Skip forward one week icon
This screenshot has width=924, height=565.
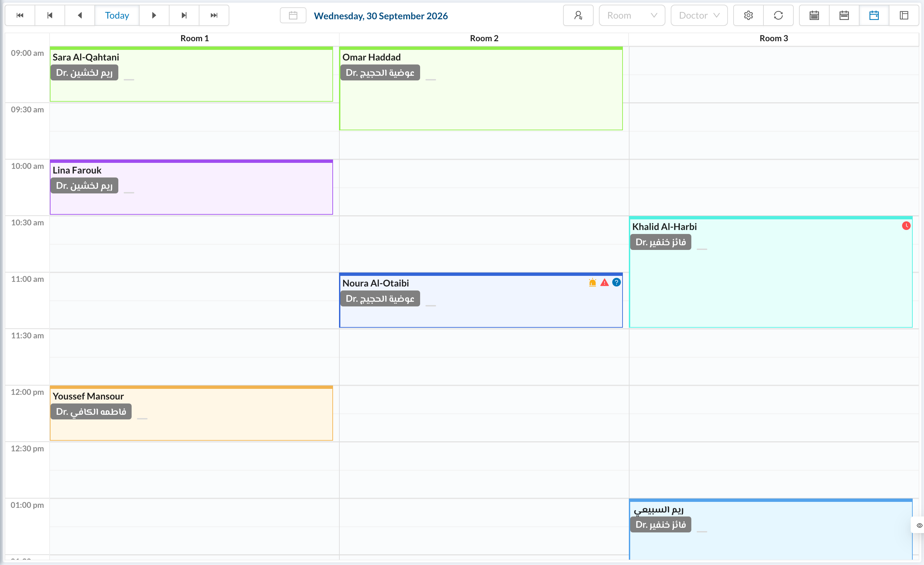(184, 15)
